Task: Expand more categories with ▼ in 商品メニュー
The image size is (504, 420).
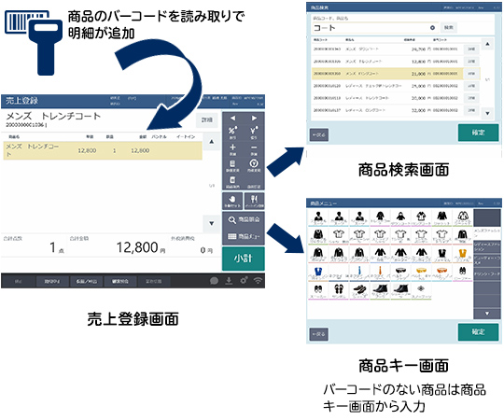Action: [486, 313]
